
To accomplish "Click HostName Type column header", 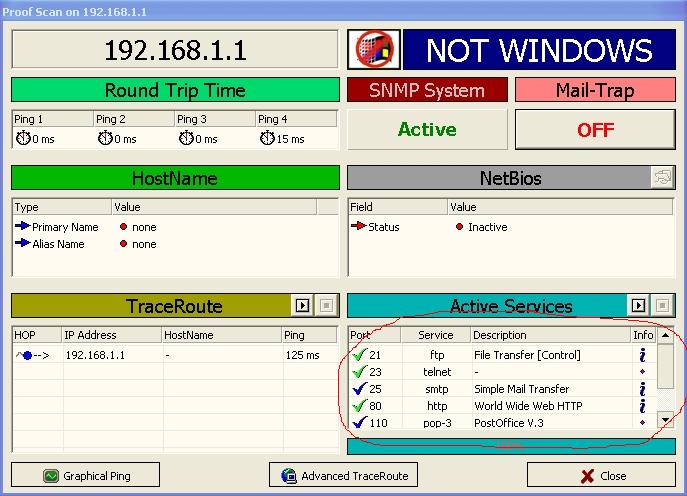I will 62,207.
